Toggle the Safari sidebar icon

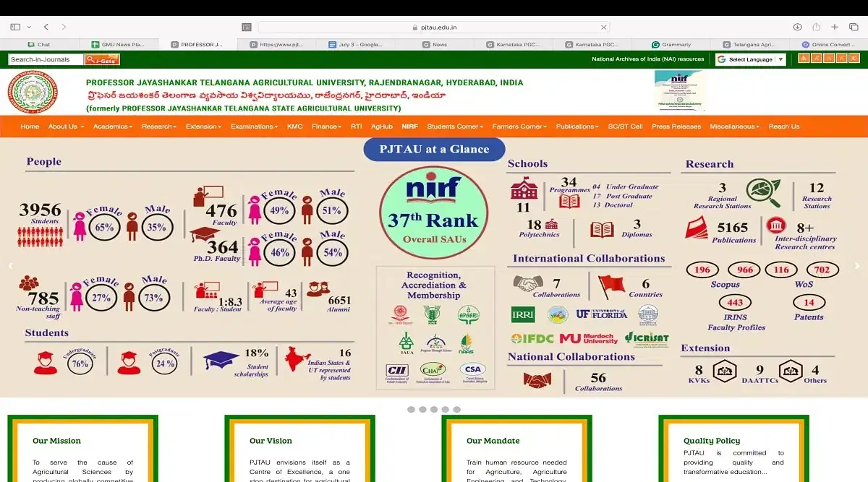[x=15, y=27]
